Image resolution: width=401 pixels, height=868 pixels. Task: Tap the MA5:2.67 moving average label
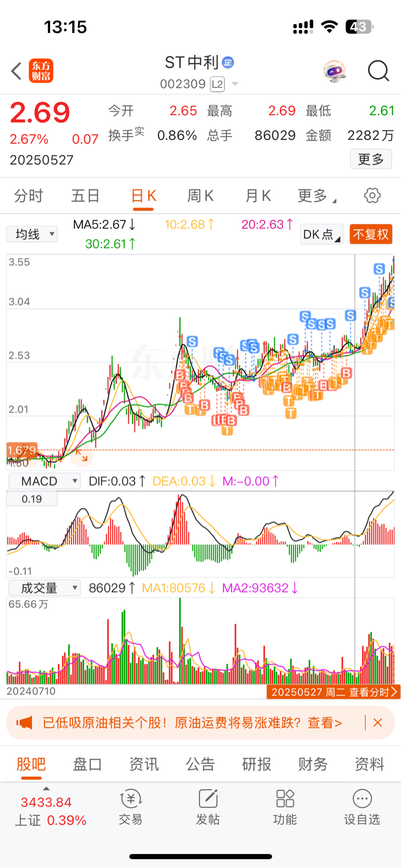104,224
